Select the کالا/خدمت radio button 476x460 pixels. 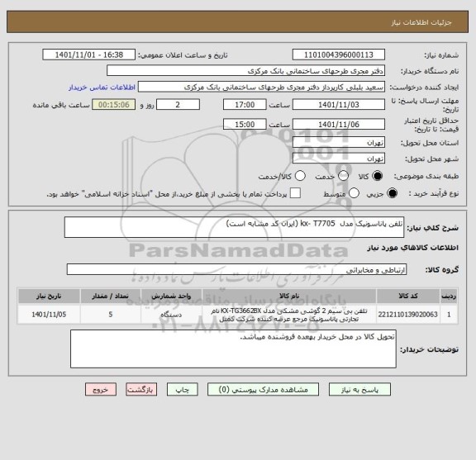[x=300, y=176]
